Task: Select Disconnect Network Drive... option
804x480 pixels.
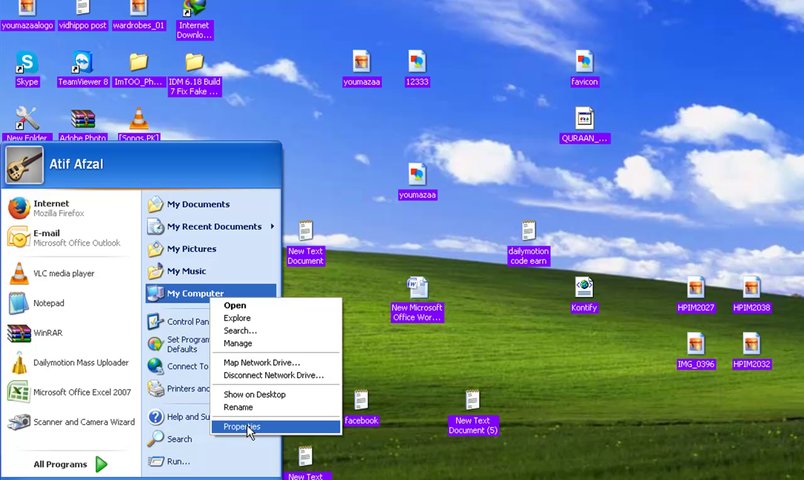Action: [276, 375]
